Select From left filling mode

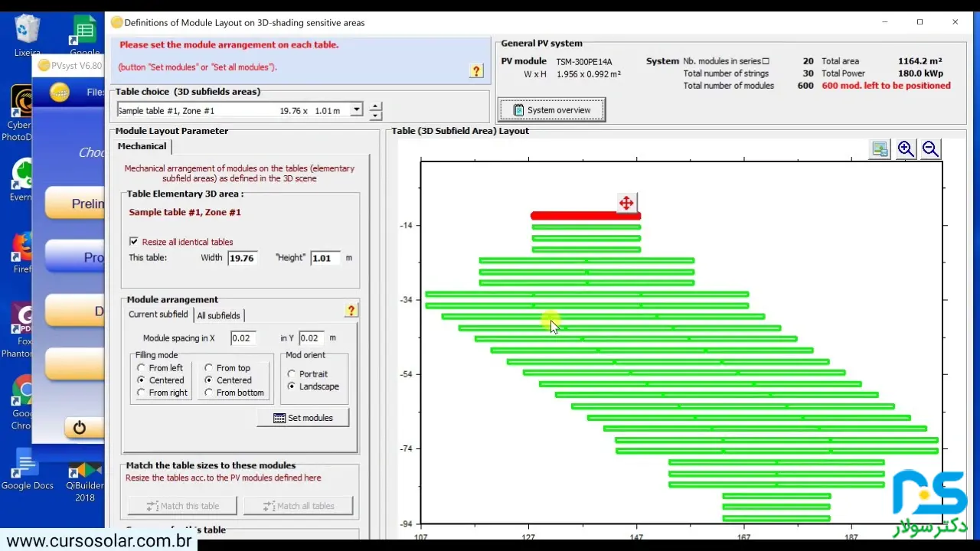[x=141, y=368]
